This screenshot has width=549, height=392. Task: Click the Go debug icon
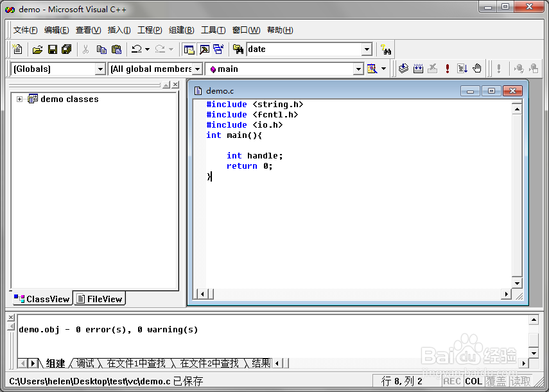(x=462, y=68)
